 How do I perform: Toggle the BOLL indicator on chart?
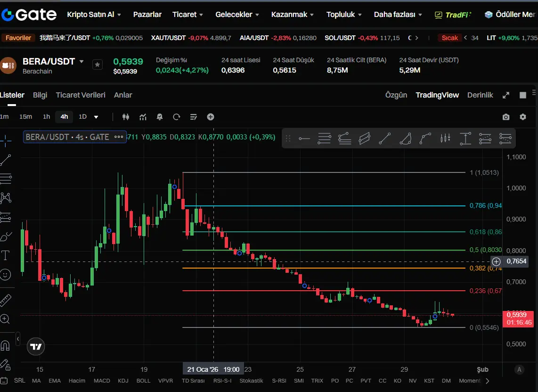pyautogui.click(x=143, y=381)
